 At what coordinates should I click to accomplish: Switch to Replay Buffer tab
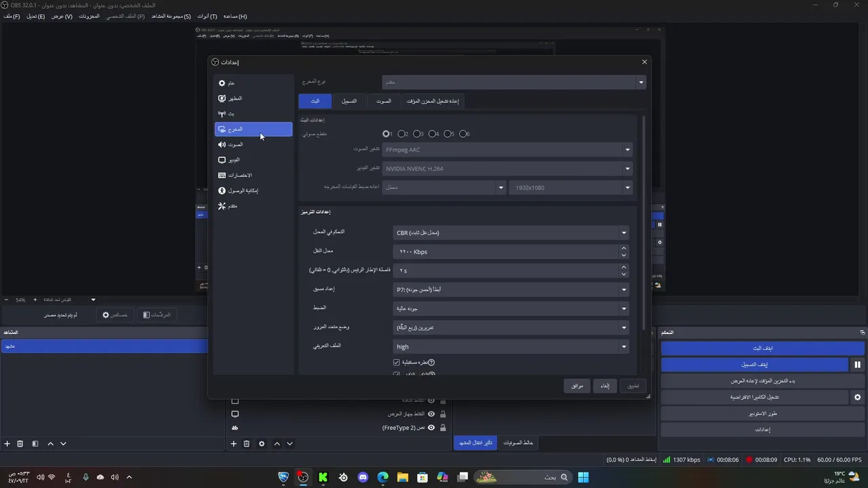click(x=433, y=101)
